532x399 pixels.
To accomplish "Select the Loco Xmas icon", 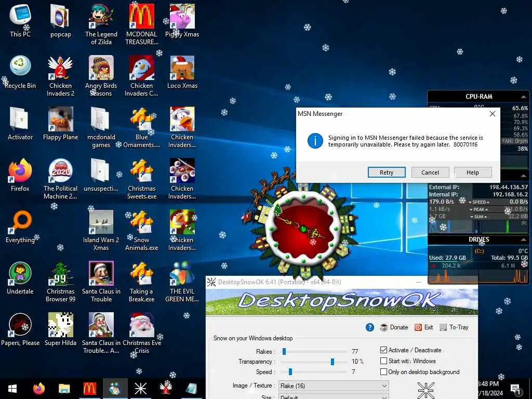I will pyautogui.click(x=182, y=72).
